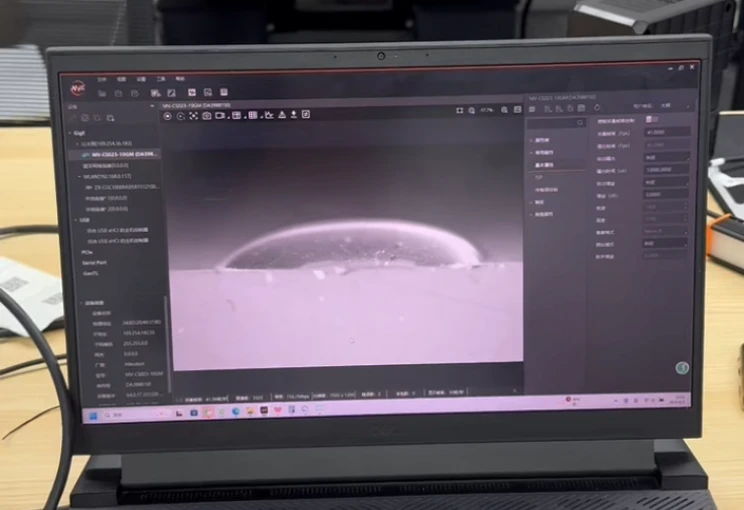Click the open folder icon in the main toolbar
The width and height of the screenshot is (744, 510).
coord(102,94)
